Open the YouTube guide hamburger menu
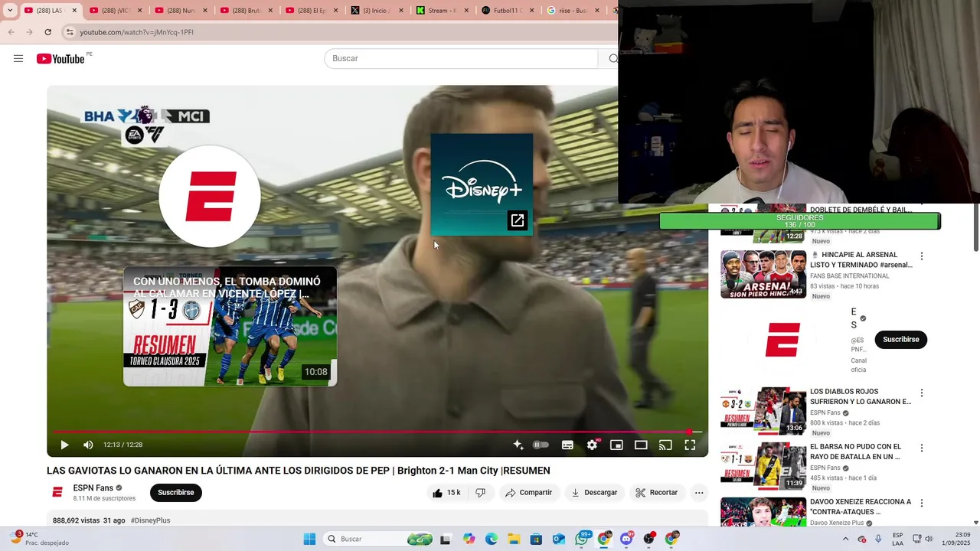980x551 pixels. click(18, 59)
